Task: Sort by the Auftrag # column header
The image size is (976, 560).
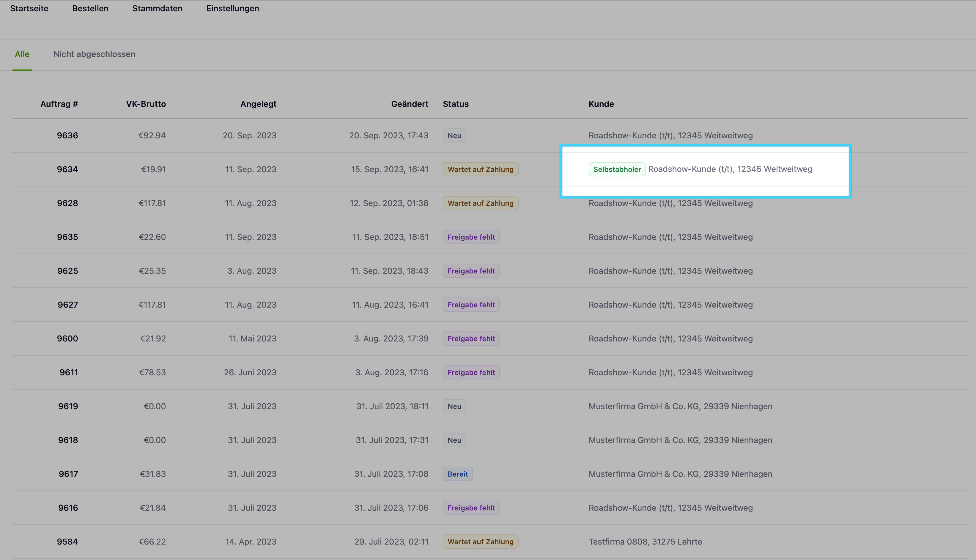Action: click(59, 104)
